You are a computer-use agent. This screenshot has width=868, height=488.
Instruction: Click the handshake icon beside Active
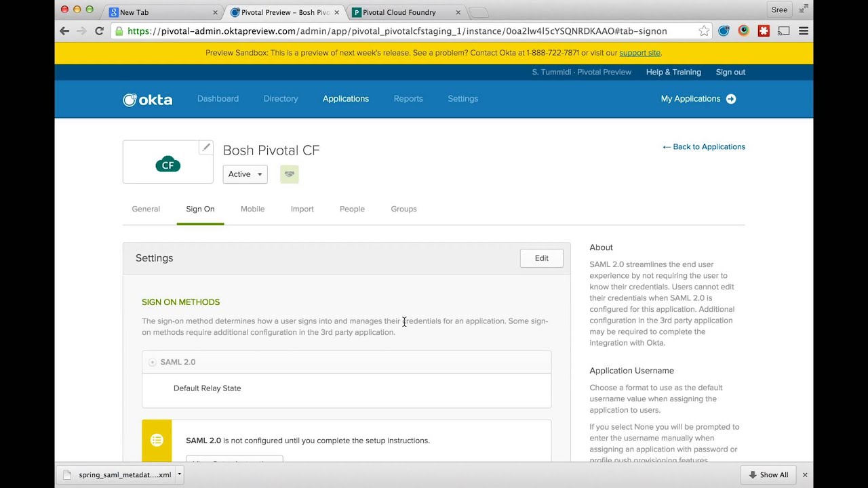[x=290, y=174]
